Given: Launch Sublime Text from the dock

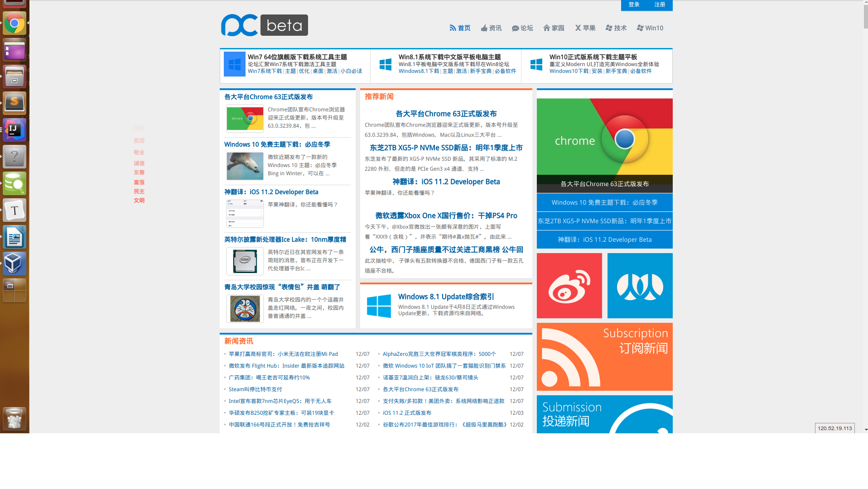Looking at the screenshot, I should (x=14, y=103).
